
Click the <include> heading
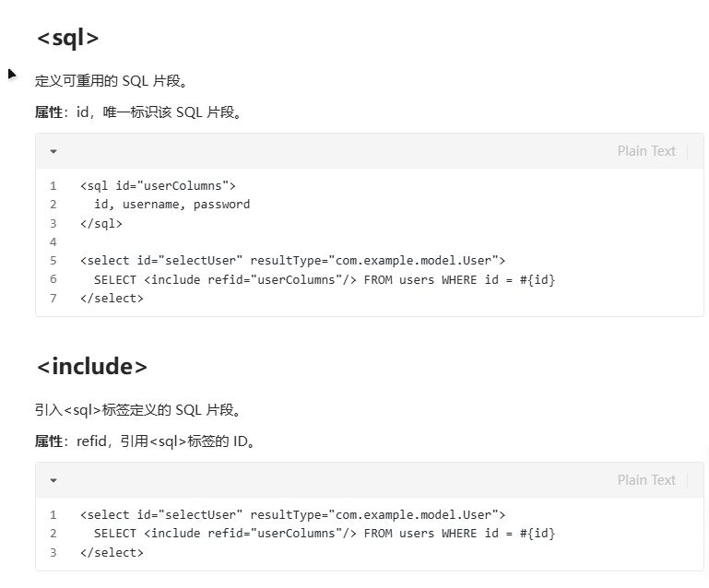(92, 366)
